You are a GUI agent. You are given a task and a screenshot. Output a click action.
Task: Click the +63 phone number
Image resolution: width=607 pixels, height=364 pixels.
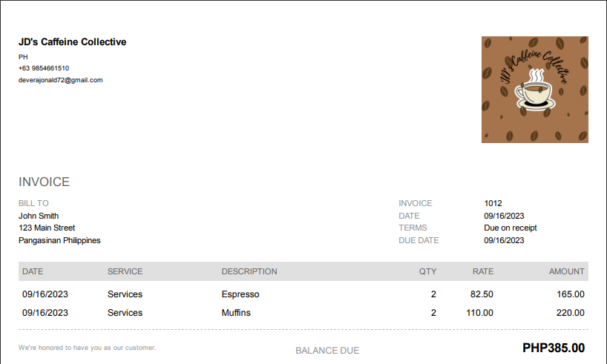(x=44, y=68)
